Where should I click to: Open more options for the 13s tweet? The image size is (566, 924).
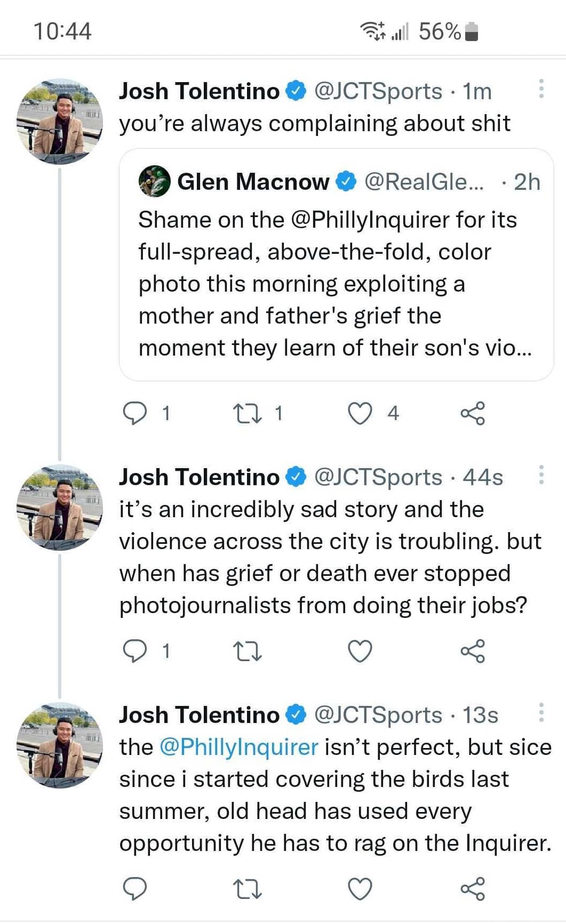tap(541, 712)
